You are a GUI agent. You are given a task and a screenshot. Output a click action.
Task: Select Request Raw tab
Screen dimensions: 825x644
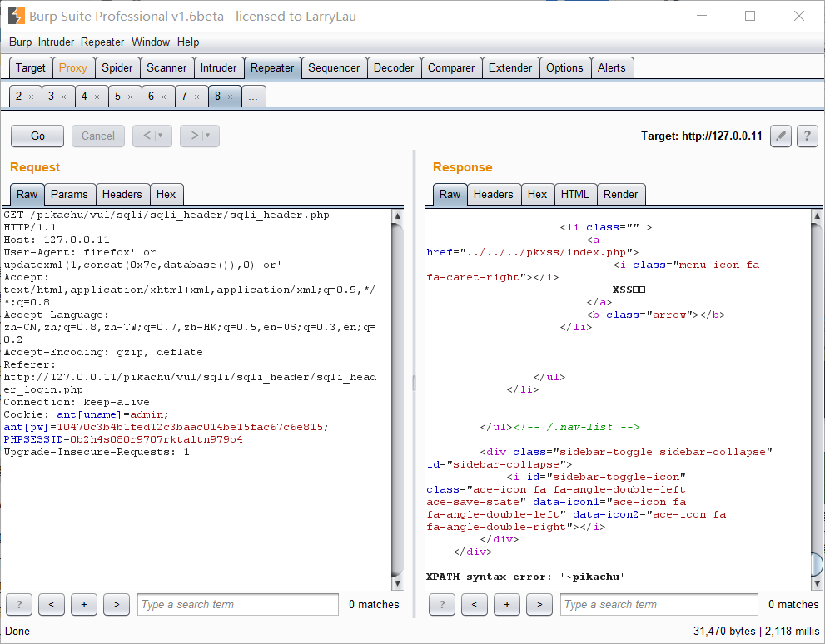coord(27,195)
